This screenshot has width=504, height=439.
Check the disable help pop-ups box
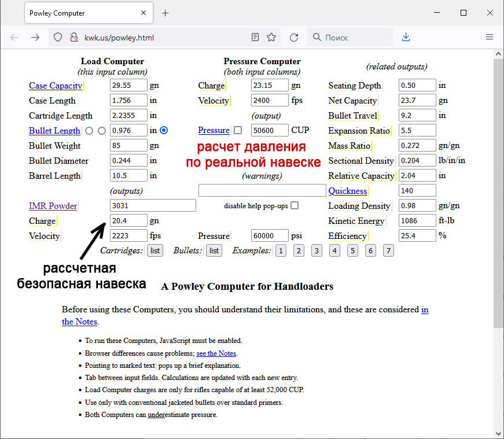click(295, 205)
